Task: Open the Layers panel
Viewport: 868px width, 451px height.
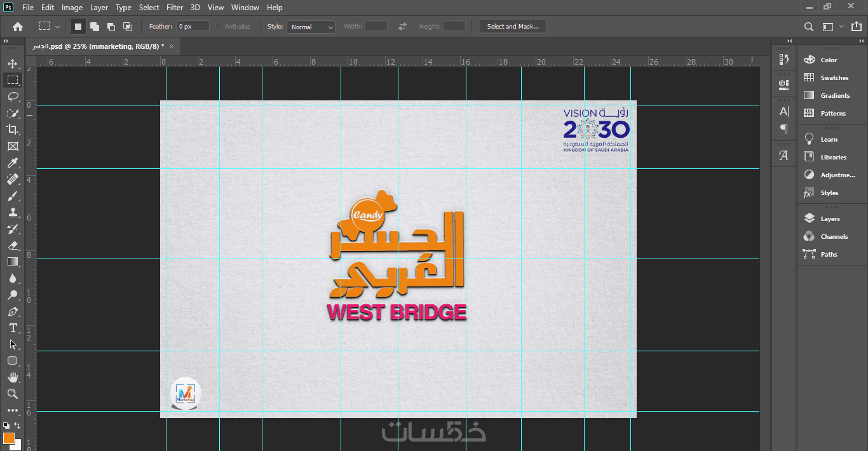Action: click(831, 219)
